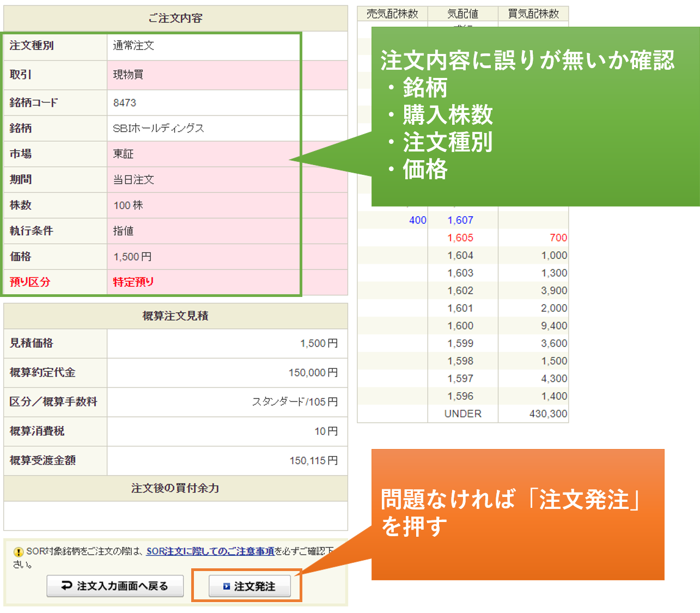Screen dimensions: 700x613
Task: Click the 買気配株数 column header
Action: [x=533, y=14]
